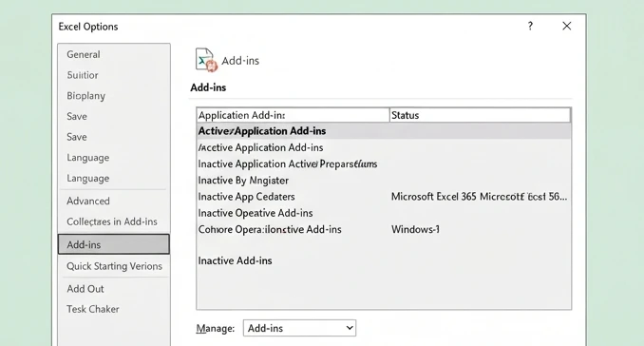Click the Applicatien Add-in column header
Image resolution: width=644 pixels, height=346 pixels.
click(293, 115)
